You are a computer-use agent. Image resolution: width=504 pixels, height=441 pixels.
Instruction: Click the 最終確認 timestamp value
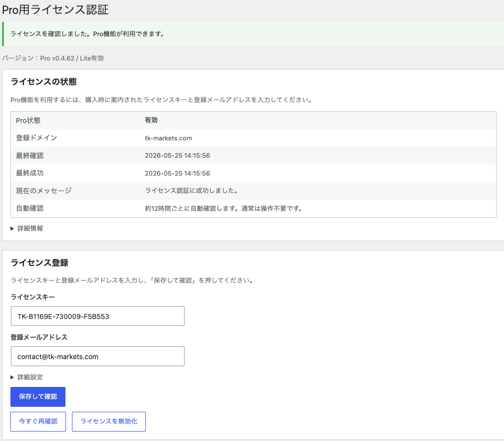coord(178,156)
